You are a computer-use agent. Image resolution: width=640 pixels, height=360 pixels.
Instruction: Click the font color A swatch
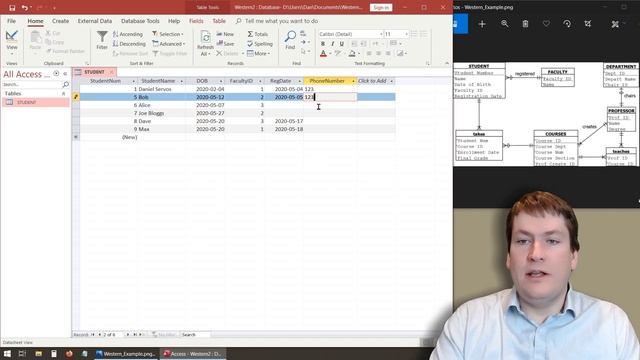(x=323, y=53)
